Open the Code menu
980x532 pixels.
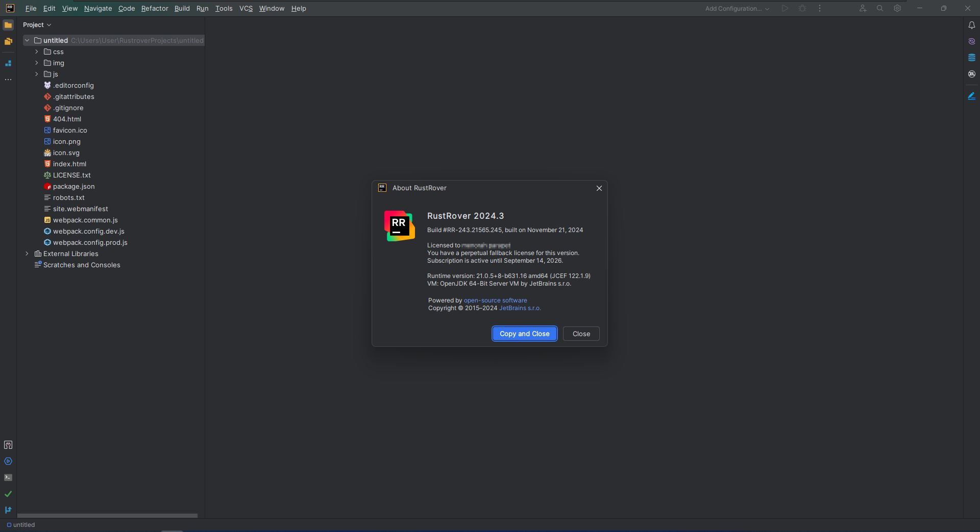[x=127, y=8]
